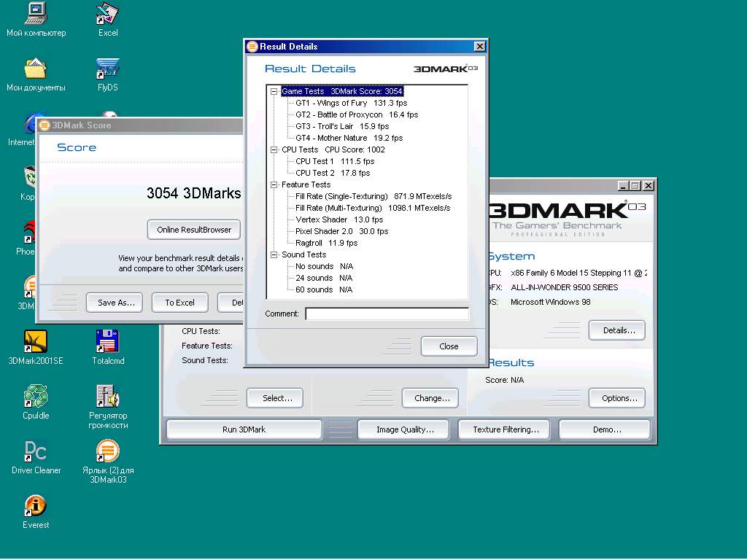Screen dimensions: 747x560
Task: Select the CPU Test 2 row
Action: 333,173
